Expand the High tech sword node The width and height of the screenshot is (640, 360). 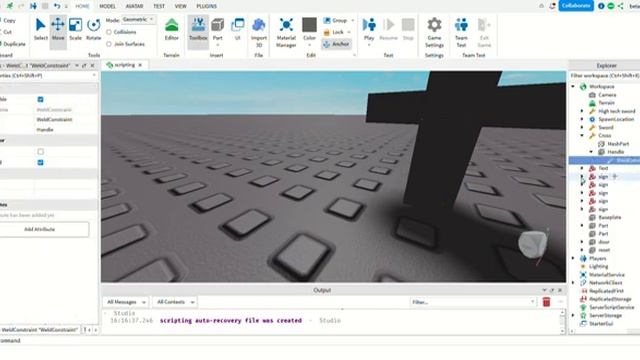click(582, 111)
